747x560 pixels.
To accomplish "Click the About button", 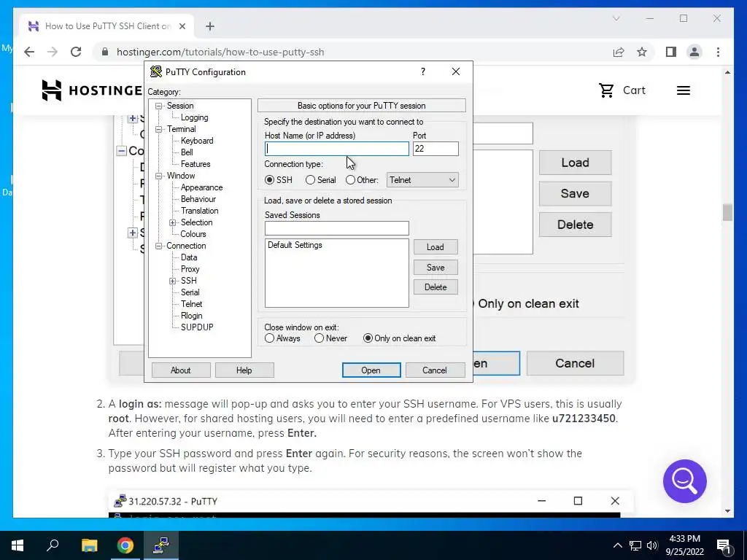I will pos(181,370).
